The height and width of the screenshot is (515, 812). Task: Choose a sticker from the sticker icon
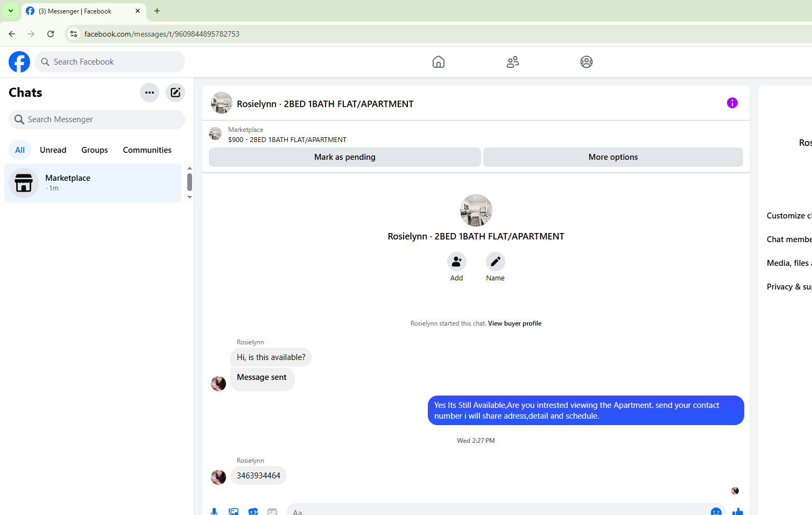pyautogui.click(x=253, y=511)
